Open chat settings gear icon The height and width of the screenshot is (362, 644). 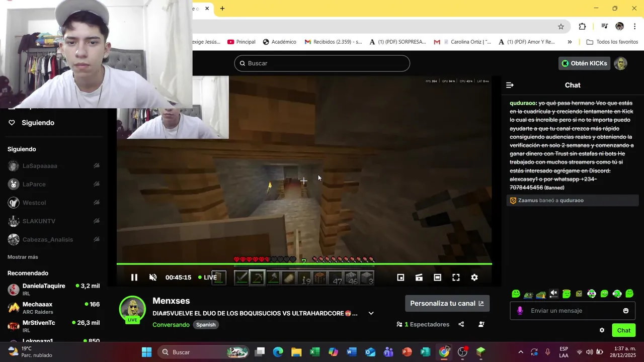(602, 330)
